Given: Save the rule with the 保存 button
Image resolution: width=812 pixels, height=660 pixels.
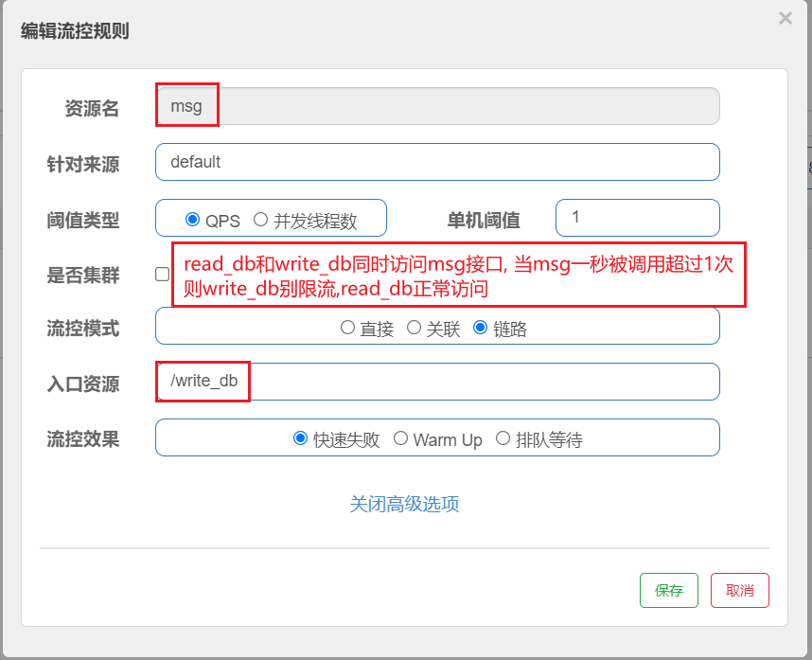Looking at the screenshot, I should (x=669, y=590).
